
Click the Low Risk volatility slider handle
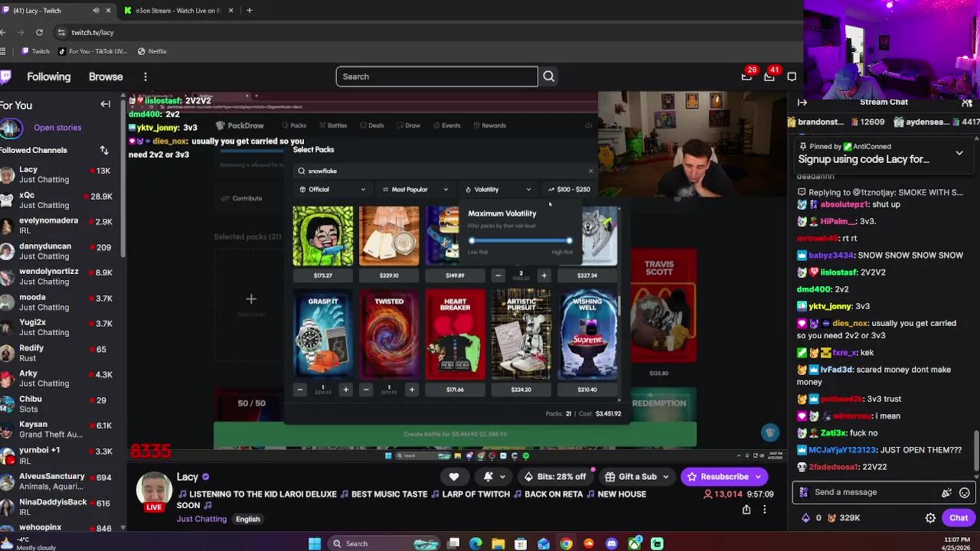[472, 240]
